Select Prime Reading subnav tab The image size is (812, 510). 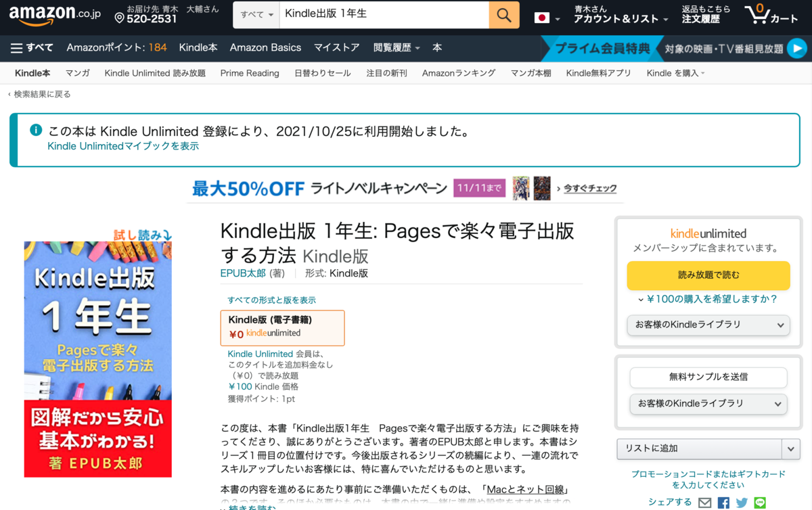click(250, 73)
